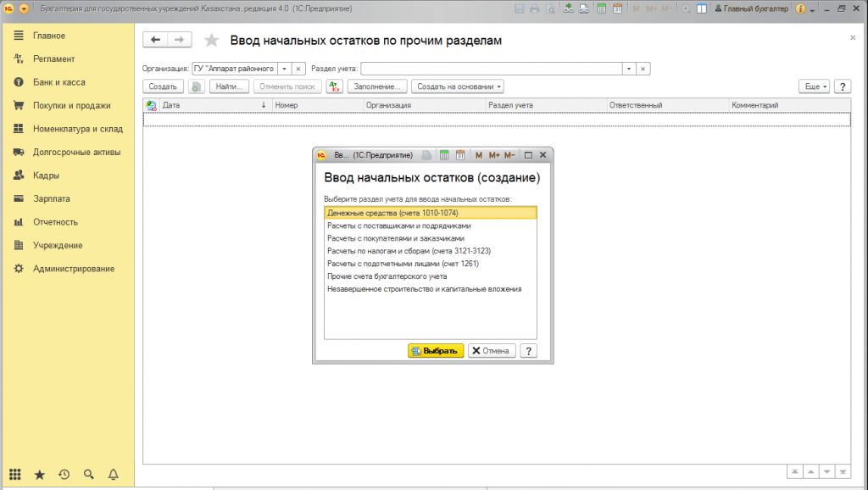Open the 'Создать на основании' dropdown
Screen dimensions: 868x490
point(458,86)
